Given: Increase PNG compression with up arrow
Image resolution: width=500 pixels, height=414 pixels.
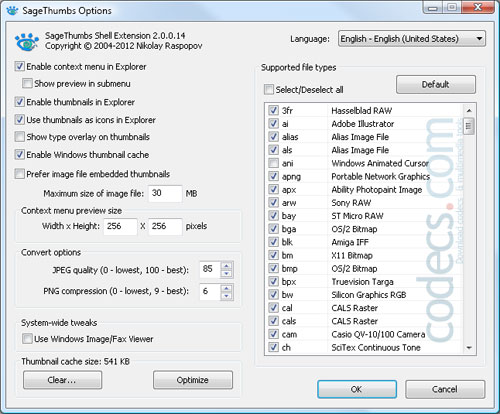Looking at the screenshot, I should (x=227, y=288).
